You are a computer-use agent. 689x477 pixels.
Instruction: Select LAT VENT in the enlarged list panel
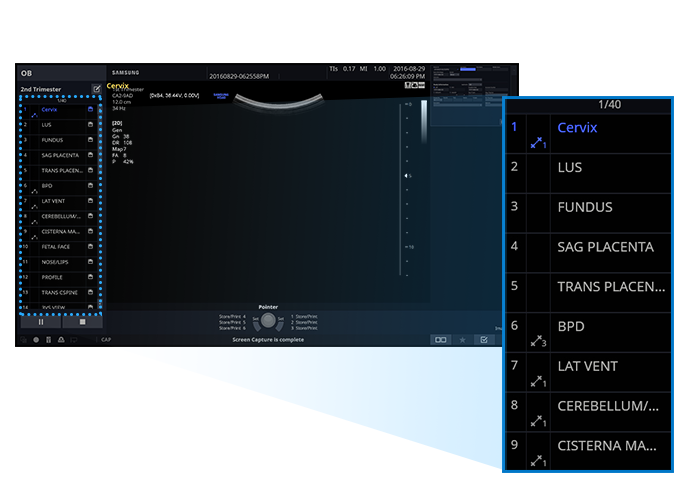[587, 366]
